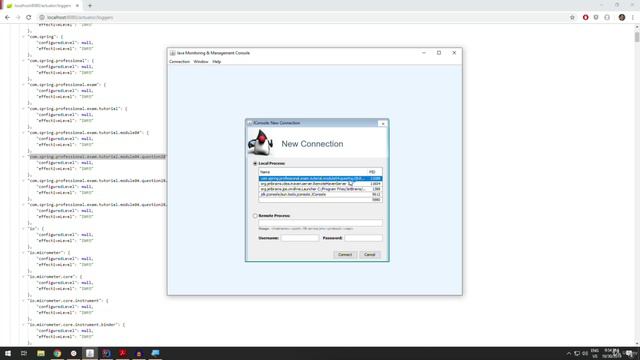640x360 pixels.
Task: Click the taskbar clock and date
Action: pos(611,353)
